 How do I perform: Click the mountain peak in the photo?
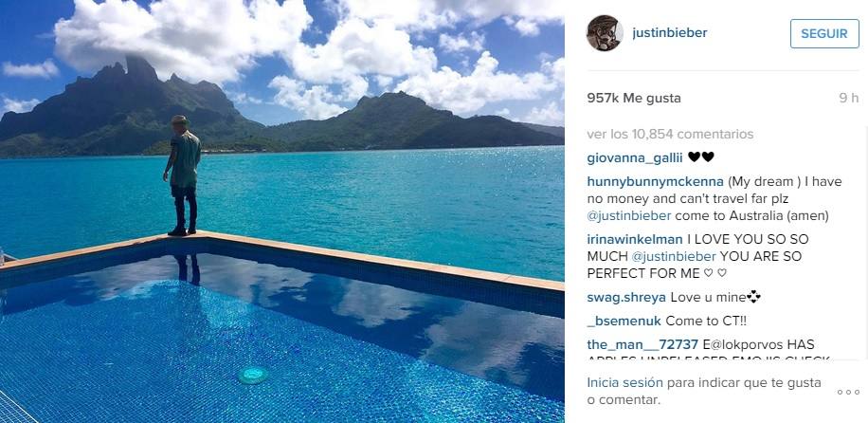139,65
